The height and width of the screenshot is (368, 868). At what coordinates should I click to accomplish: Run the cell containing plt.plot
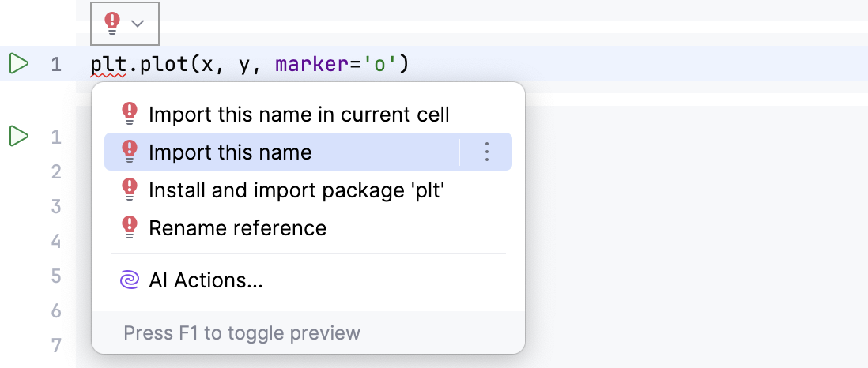19,63
